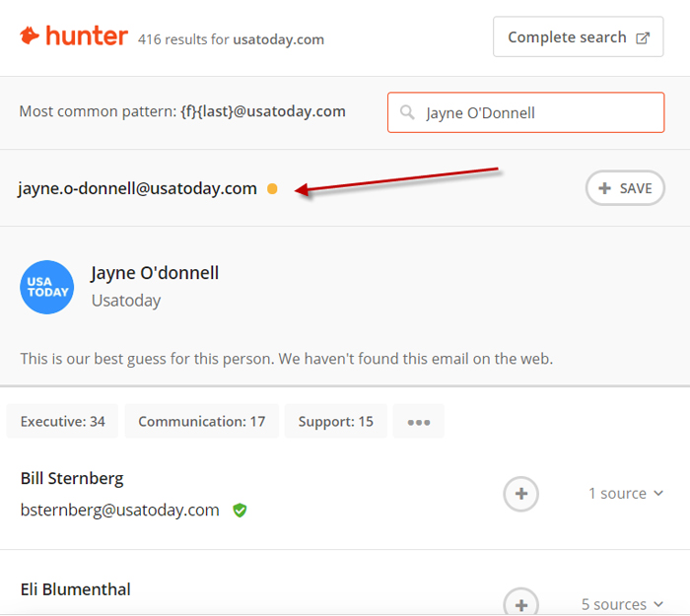
Task: Show more department filters via ellipsis
Action: click(419, 422)
